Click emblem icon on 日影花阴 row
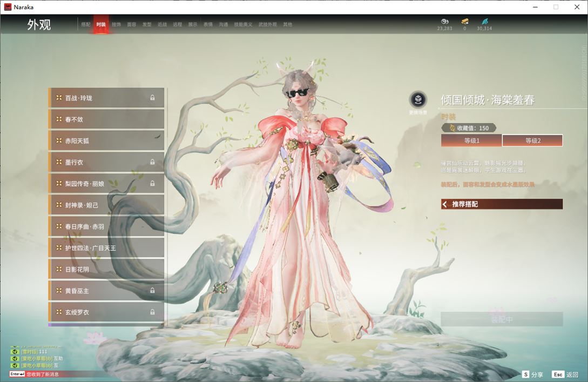 pos(59,269)
